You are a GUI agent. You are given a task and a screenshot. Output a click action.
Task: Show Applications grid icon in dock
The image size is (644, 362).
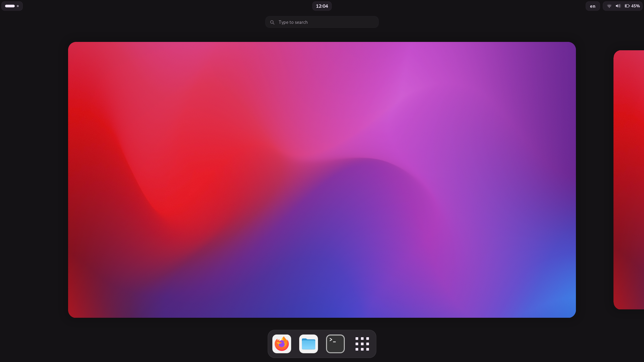click(x=362, y=344)
